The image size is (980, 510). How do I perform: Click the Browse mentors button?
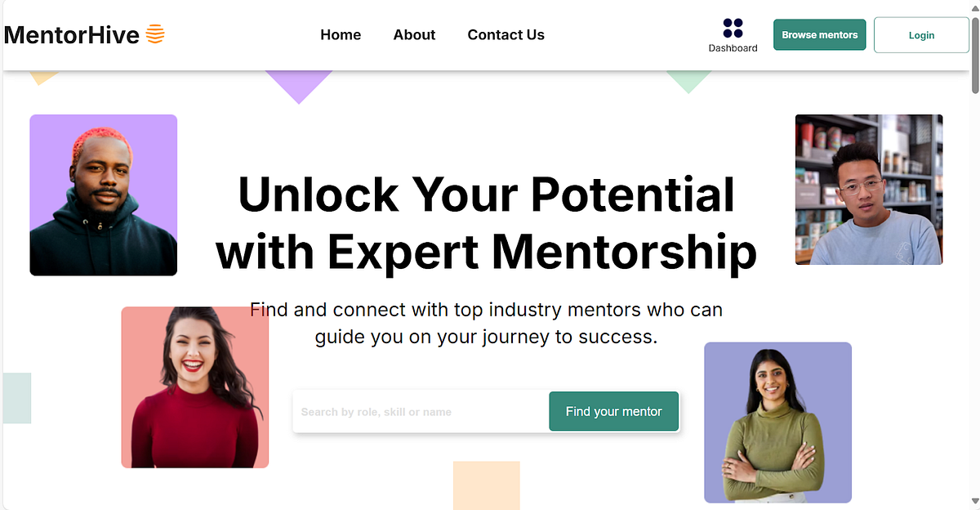[819, 34]
